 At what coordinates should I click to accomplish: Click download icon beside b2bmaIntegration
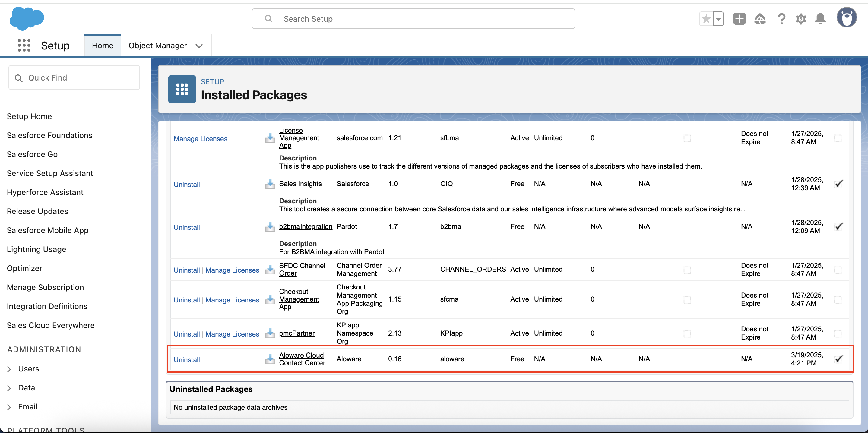click(270, 226)
